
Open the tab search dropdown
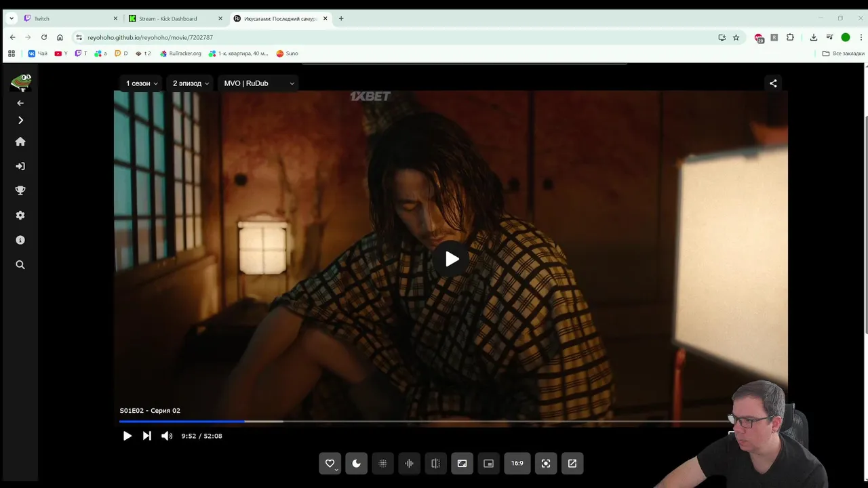(12, 18)
